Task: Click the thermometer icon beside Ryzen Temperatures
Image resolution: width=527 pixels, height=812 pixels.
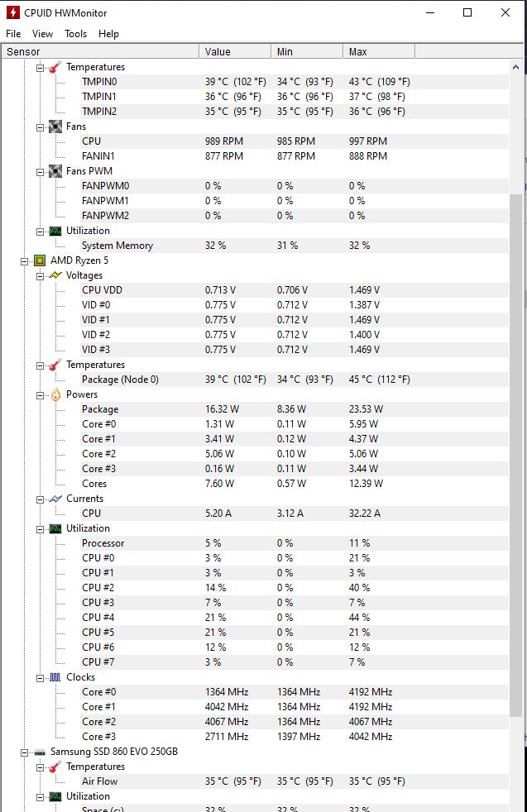Action: (55, 365)
